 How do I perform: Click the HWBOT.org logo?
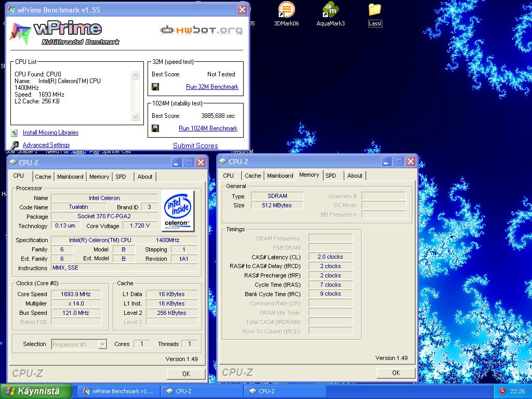tap(201, 30)
